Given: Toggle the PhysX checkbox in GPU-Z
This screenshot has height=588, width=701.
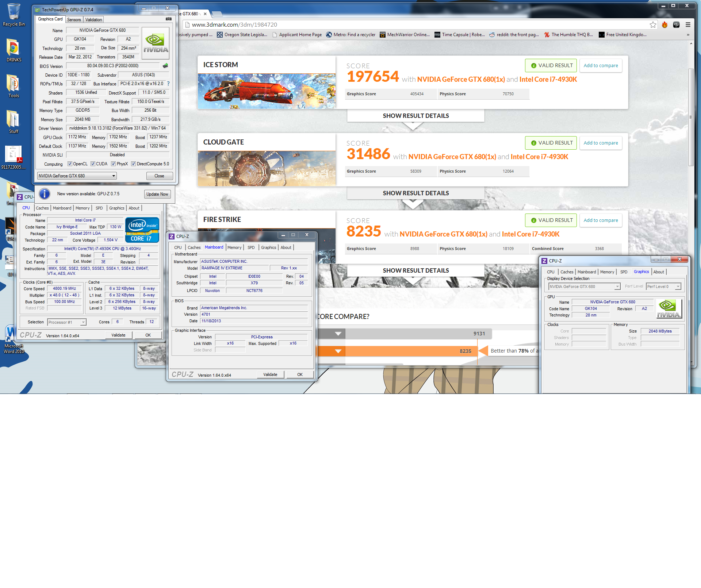Looking at the screenshot, I should coord(113,164).
